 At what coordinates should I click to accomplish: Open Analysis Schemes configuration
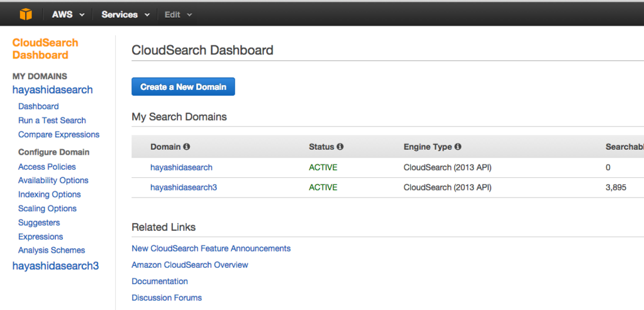coord(52,250)
